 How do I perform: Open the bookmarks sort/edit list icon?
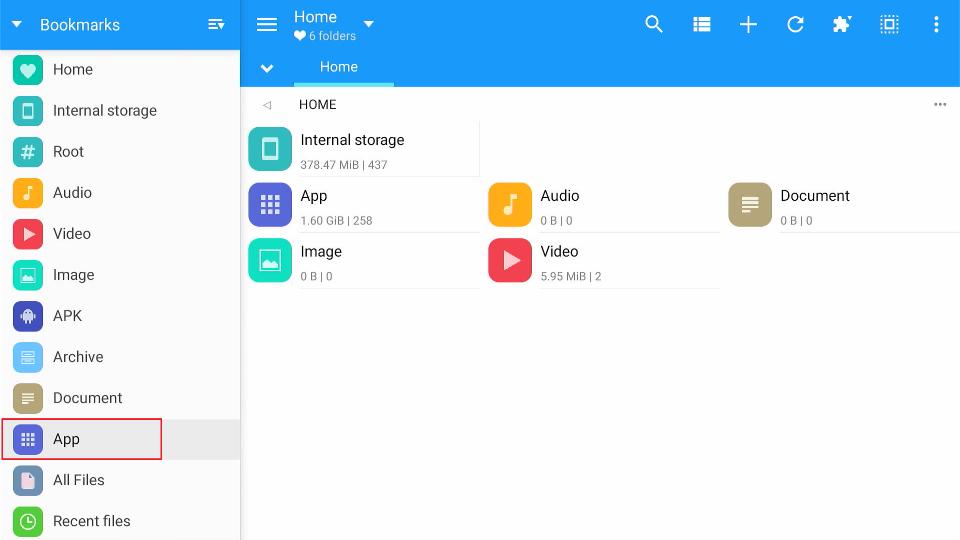(x=216, y=24)
